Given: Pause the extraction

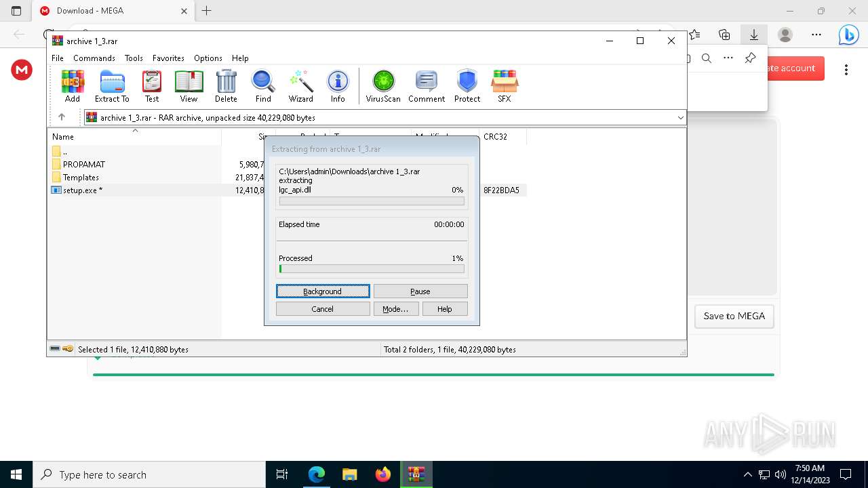Looking at the screenshot, I should [x=420, y=291].
